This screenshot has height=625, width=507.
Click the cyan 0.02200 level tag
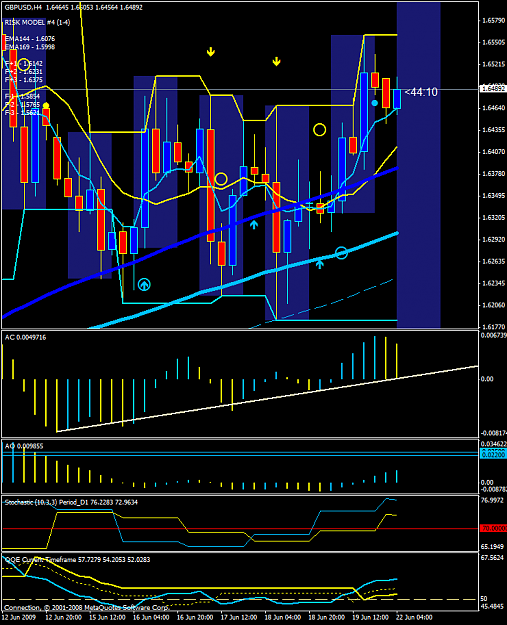(493, 454)
